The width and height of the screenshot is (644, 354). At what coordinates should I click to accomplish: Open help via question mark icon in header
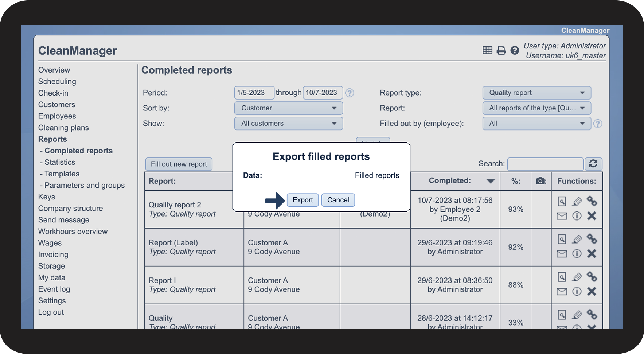(515, 50)
